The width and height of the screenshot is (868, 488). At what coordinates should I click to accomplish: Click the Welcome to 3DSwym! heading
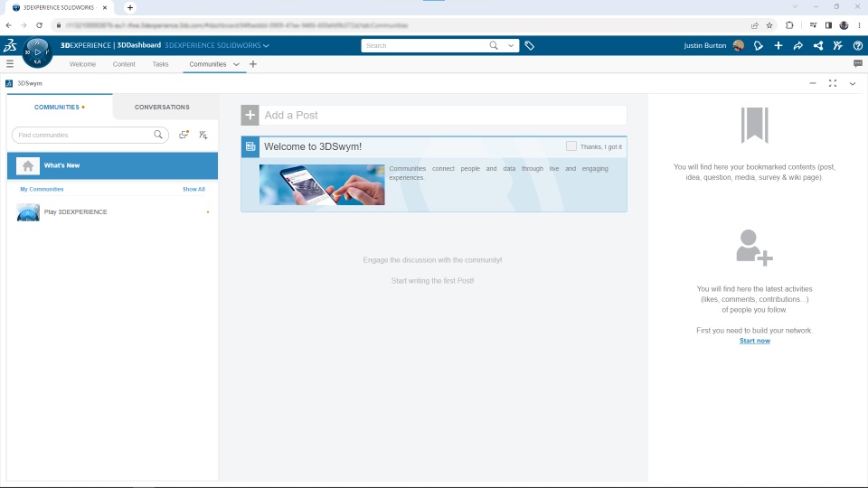click(313, 146)
